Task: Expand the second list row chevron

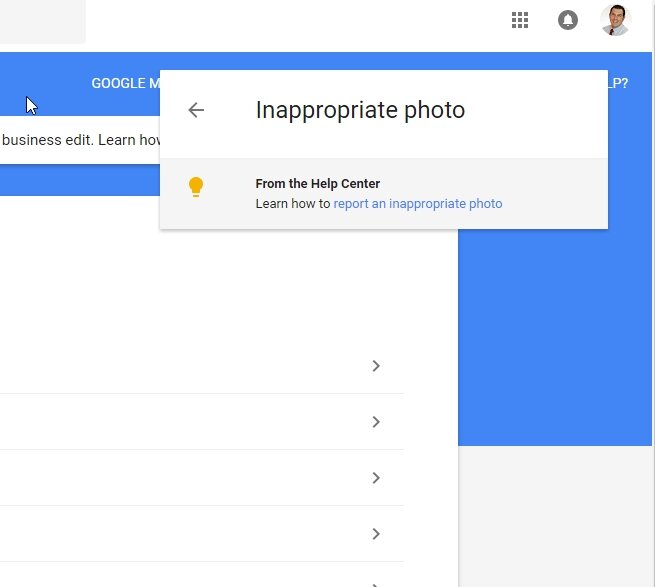Action: [376, 422]
